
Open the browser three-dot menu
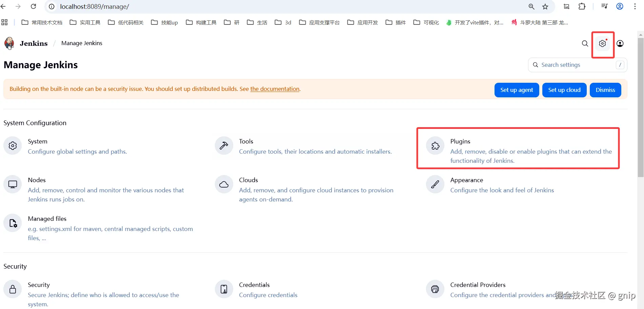point(635,6)
